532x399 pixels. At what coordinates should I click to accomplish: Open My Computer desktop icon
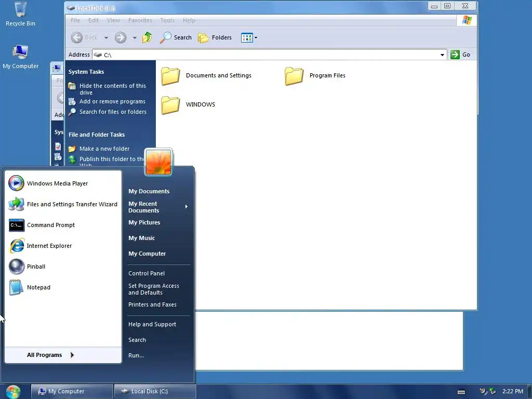pos(20,57)
